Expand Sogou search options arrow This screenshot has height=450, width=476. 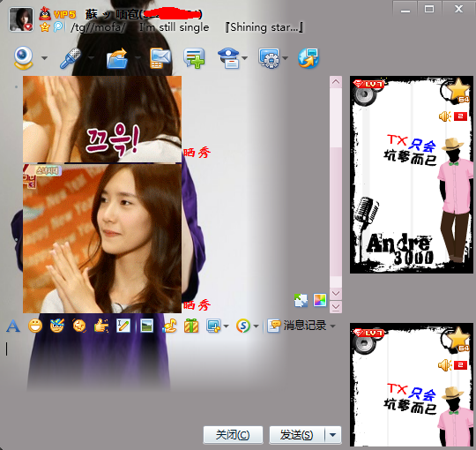tap(256, 326)
